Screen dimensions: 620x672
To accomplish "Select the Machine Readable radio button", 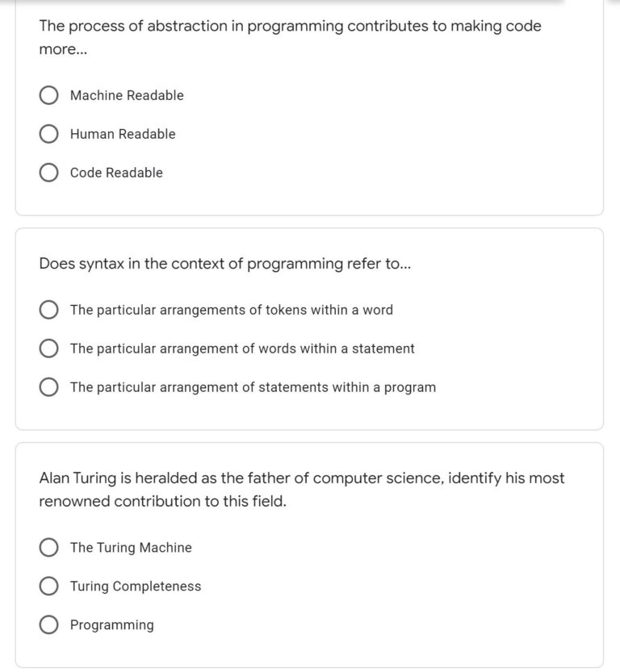I will click(48, 96).
